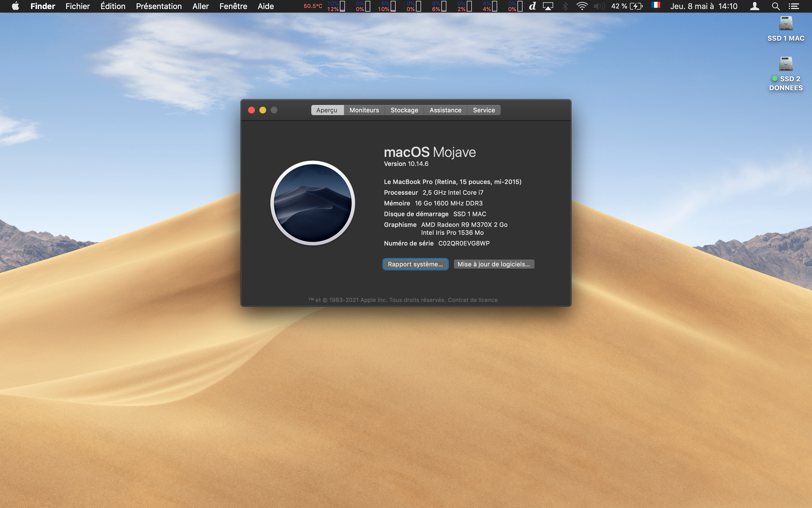Switch to the Moniteurs tab

[364, 110]
